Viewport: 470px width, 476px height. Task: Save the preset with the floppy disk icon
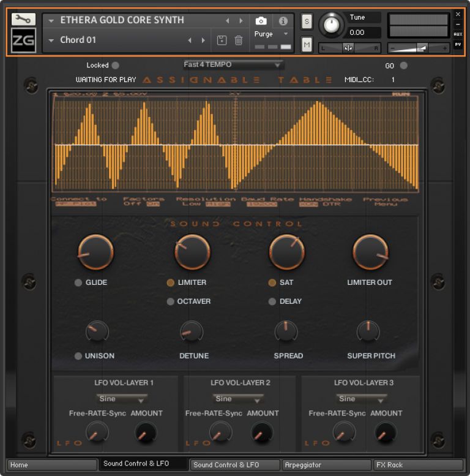point(222,40)
